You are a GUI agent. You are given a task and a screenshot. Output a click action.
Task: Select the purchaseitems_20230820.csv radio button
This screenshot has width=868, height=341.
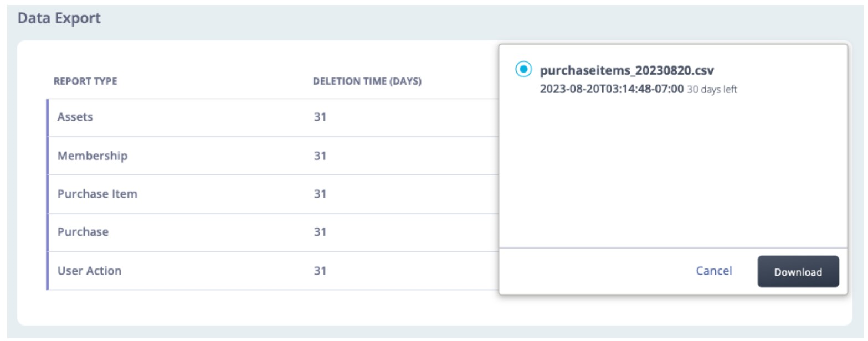(x=523, y=70)
